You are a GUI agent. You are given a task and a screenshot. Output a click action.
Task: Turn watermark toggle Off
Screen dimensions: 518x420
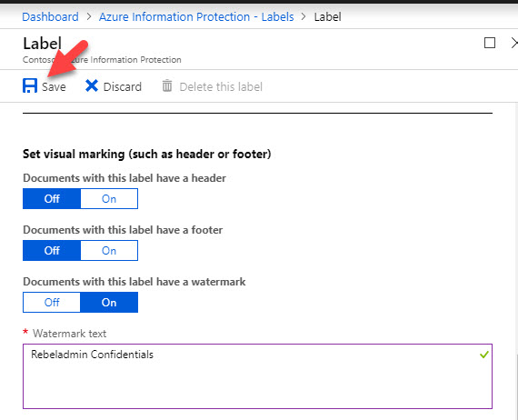pos(52,303)
